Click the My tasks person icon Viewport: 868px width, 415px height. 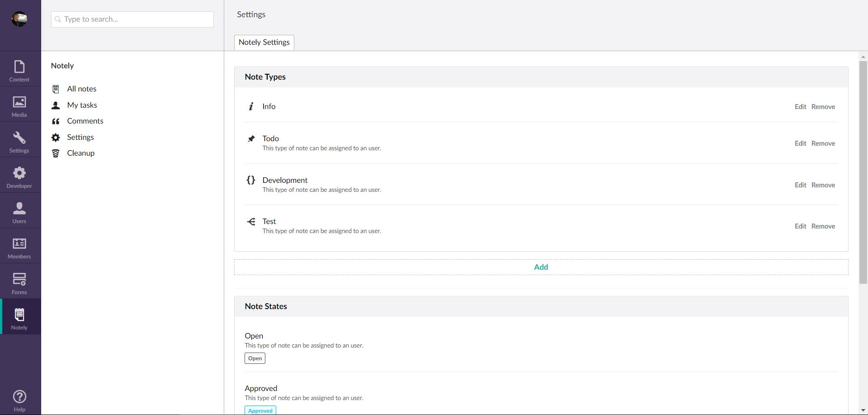pos(56,105)
